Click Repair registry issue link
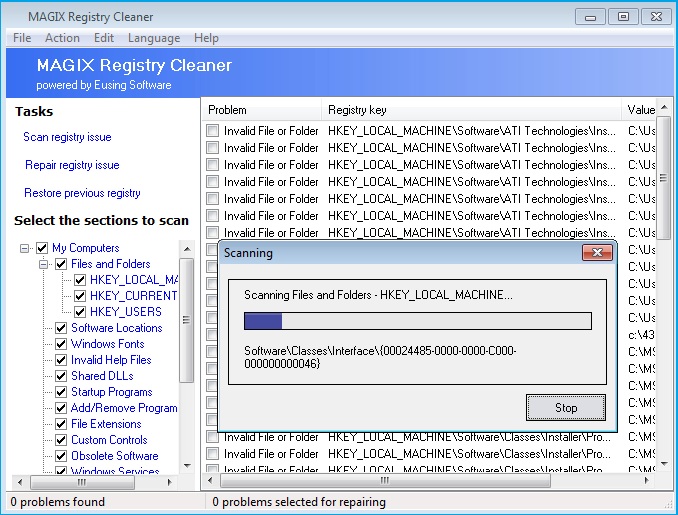The width and height of the screenshot is (678, 515). coord(72,165)
